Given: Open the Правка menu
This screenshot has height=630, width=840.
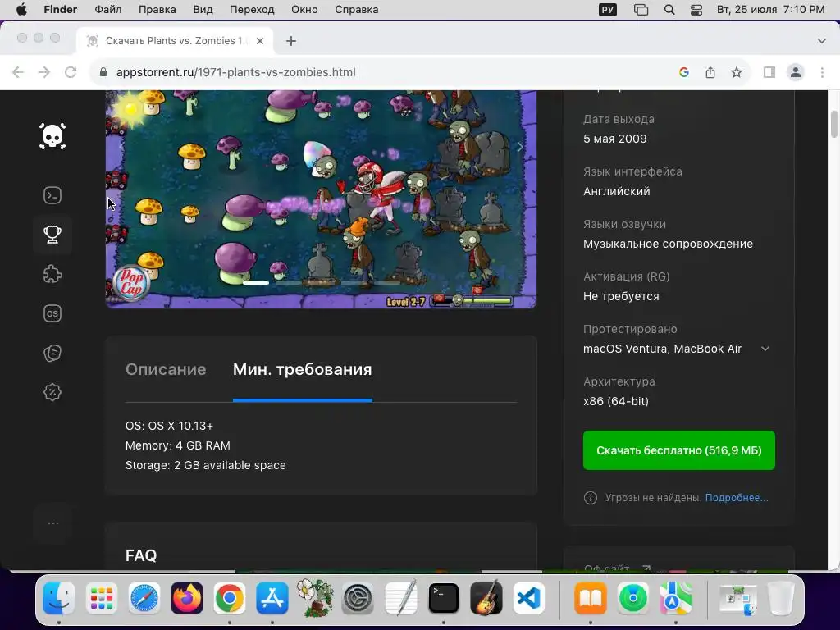Looking at the screenshot, I should pyautogui.click(x=157, y=10).
